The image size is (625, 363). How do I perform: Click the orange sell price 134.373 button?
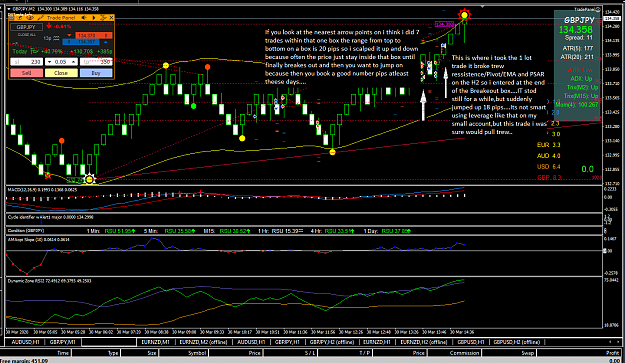(x=94, y=35)
